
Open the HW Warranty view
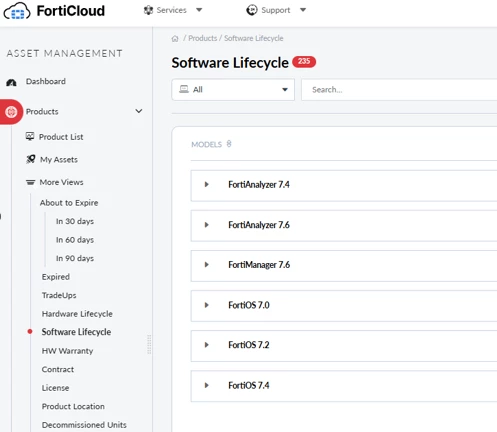coord(67,351)
